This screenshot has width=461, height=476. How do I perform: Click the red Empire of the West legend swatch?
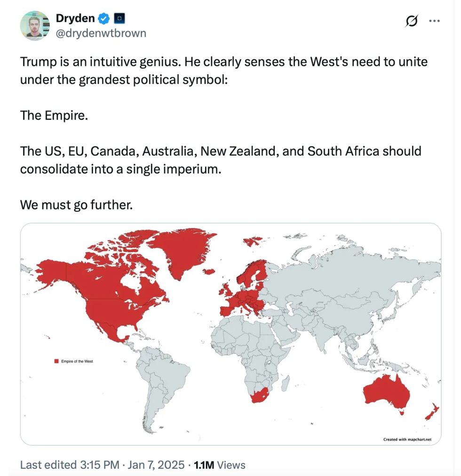click(56, 361)
